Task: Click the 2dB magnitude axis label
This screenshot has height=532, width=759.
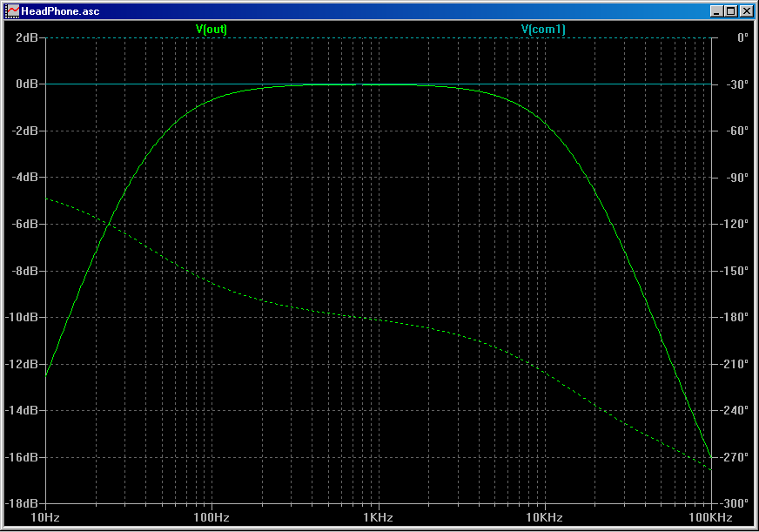Action: [x=27, y=37]
